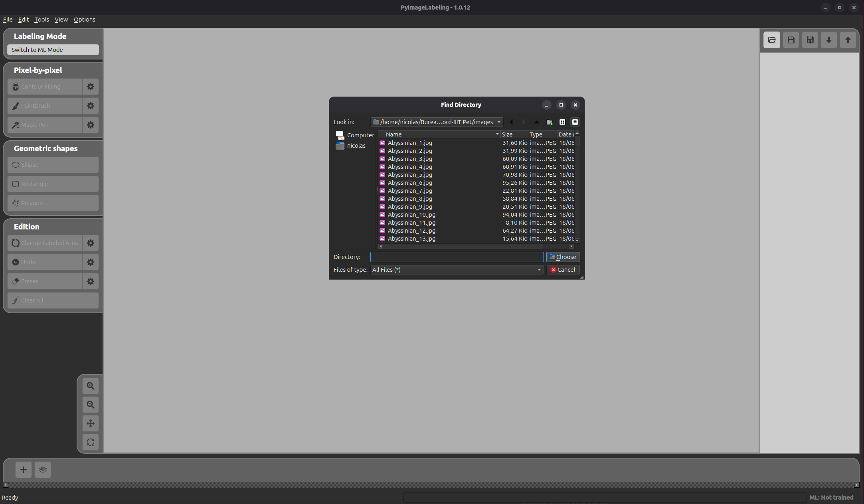864x504 pixels.
Task: Click the file list vertical scrollbar down arrow
Action: [577, 240]
